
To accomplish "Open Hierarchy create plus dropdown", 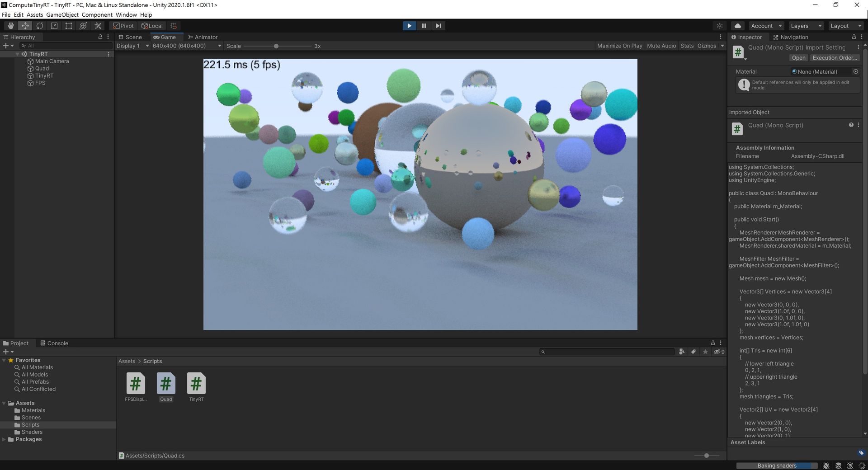I will [x=8, y=46].
